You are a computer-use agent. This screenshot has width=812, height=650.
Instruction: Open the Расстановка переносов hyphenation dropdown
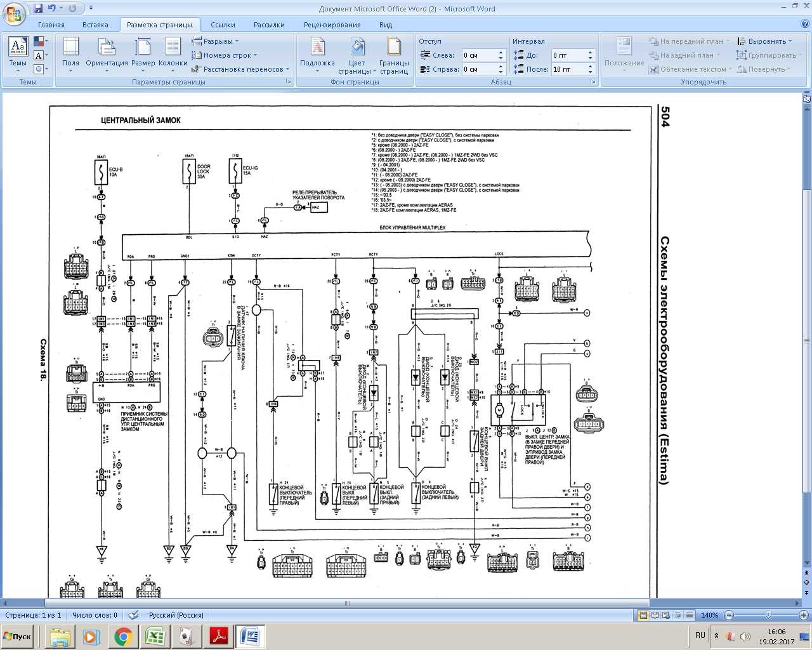[240, 69]
